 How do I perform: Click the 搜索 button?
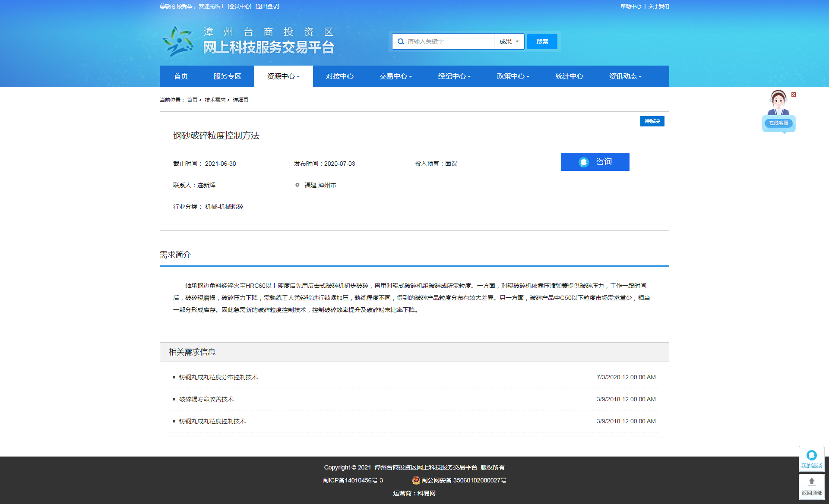pos(542,41)
